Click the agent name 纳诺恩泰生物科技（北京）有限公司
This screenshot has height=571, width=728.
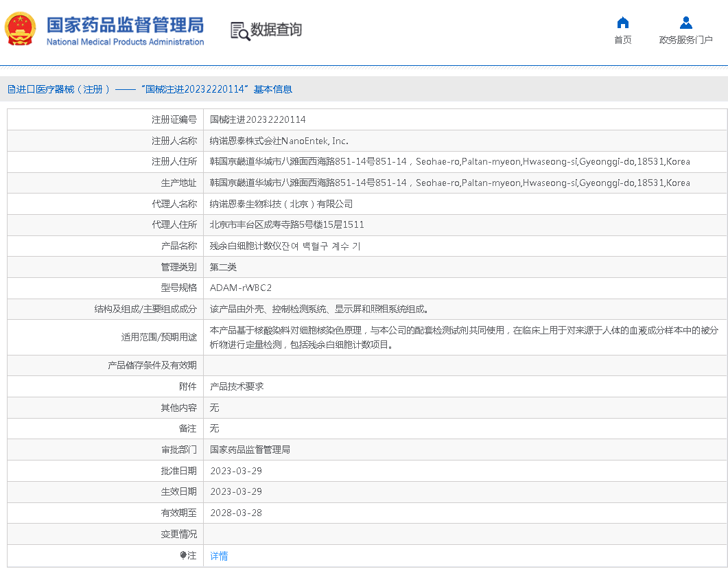pyautogui.click(x=281, y=204)
